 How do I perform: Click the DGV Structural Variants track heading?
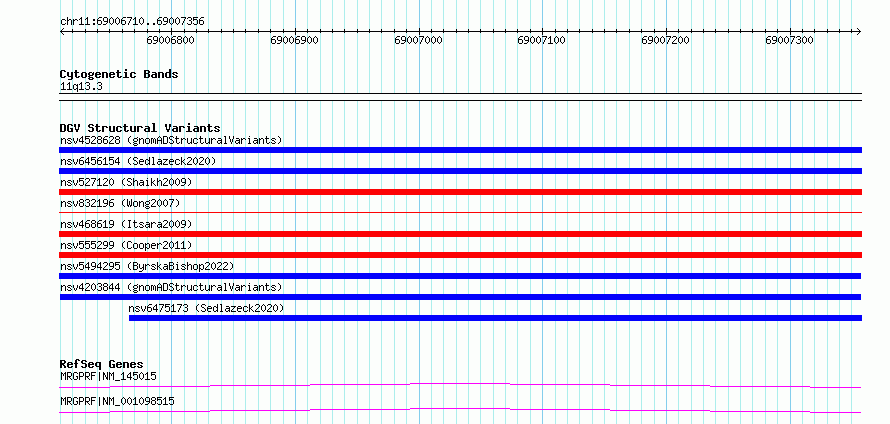pos(140,128)
